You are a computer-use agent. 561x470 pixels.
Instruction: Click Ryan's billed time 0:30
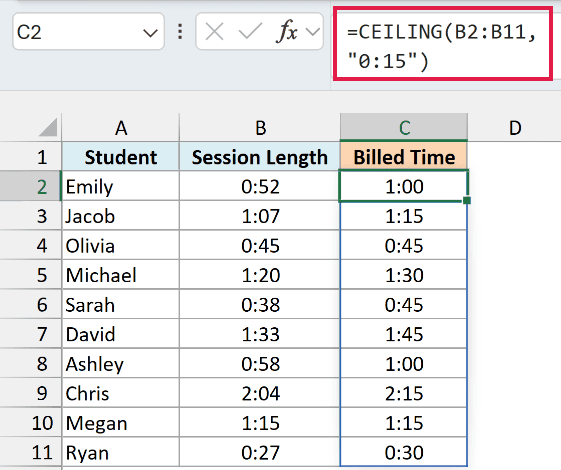point(404,452)
